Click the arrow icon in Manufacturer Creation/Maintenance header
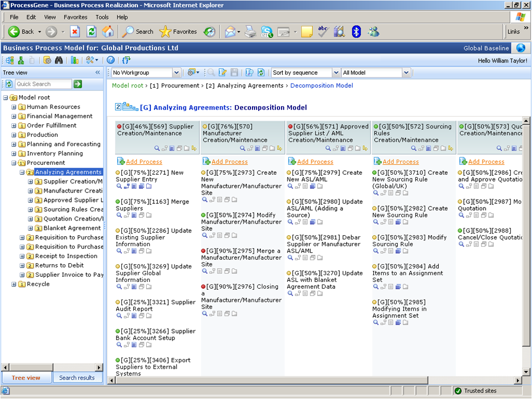 coord(280,148)
